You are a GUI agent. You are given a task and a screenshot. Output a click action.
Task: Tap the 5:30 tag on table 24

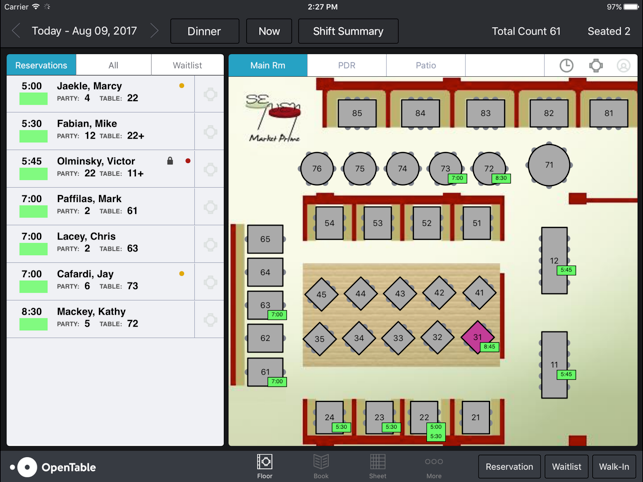342,427
